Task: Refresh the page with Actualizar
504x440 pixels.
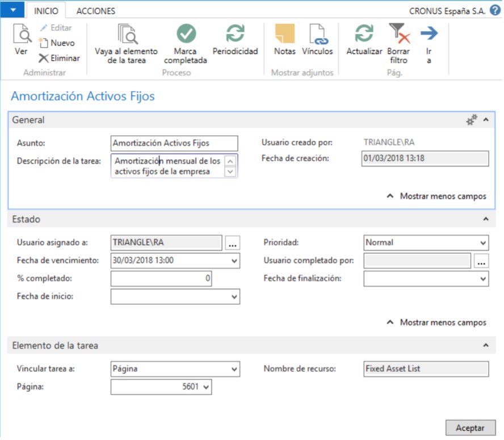Action: [x=363, y=43]
